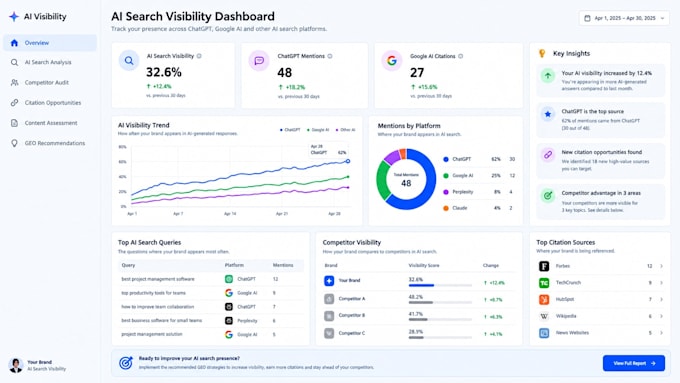This screenshot has width=680, height=383.
Task: Click star icon in ChatGPT top source insight
Action: [x=548, y=114]
